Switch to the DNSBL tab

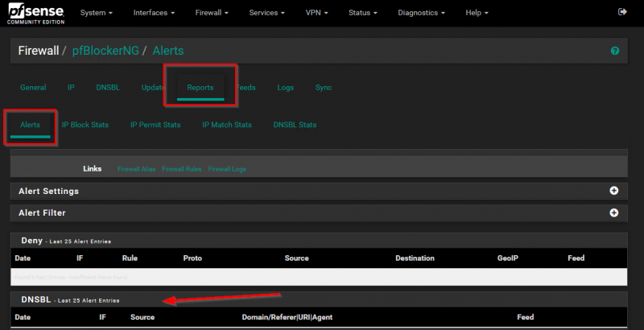point(108,88)
